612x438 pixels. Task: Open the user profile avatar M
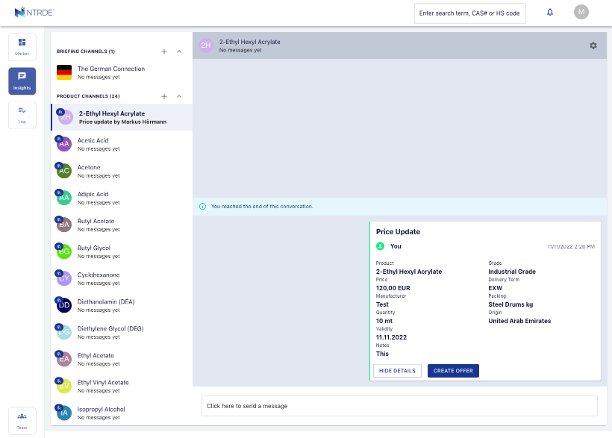click(581, 12)
